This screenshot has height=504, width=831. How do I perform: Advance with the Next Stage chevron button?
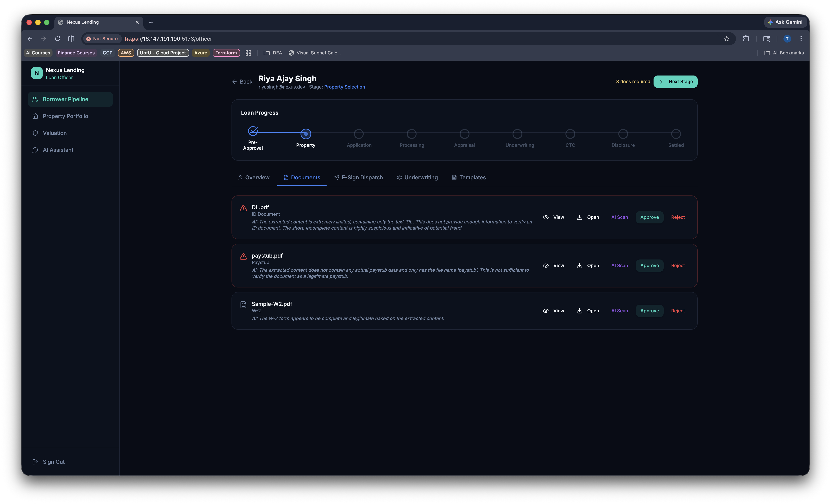pos(675,82)
